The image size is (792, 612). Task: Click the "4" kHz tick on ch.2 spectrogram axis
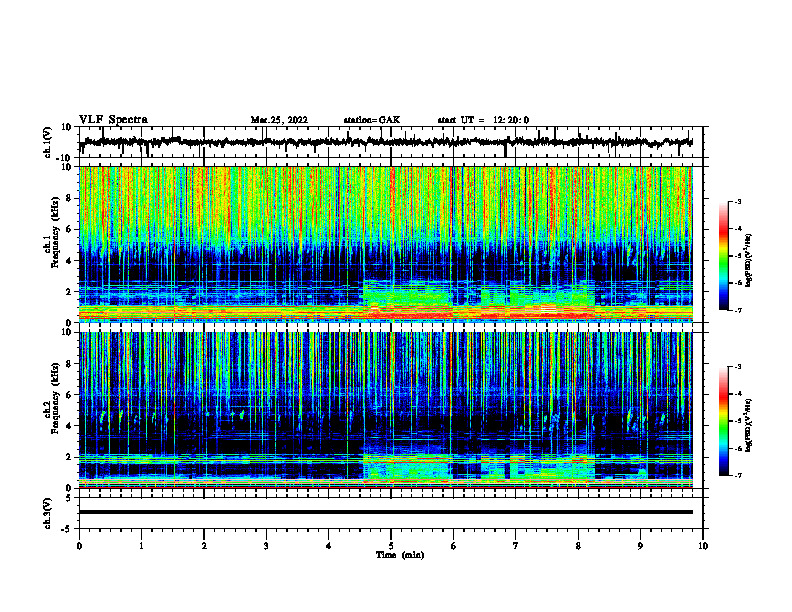point(69,426)
